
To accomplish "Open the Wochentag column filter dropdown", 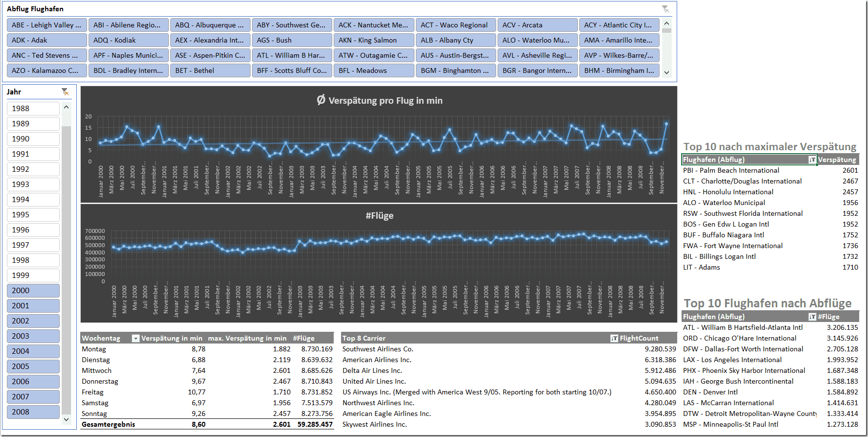I will (x=136, y=339).
